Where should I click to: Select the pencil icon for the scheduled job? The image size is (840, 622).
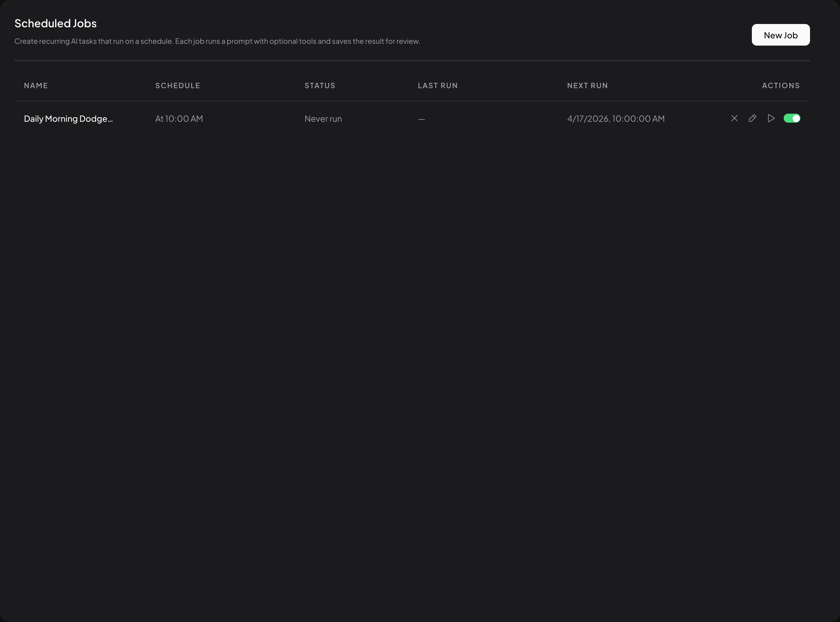[753, 118]
